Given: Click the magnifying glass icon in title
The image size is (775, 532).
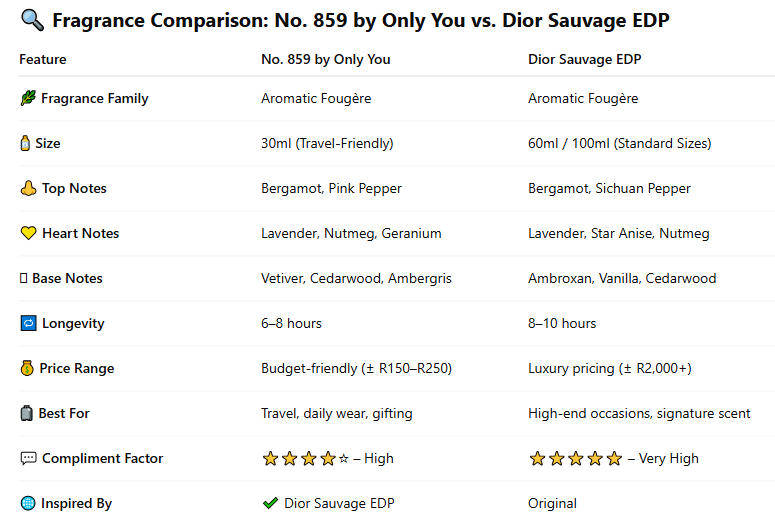Looking at the screenshot, I should point(31,20).
